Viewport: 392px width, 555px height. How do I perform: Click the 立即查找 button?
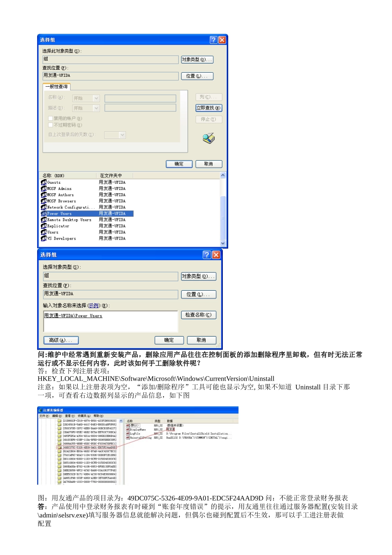[208, 108]
